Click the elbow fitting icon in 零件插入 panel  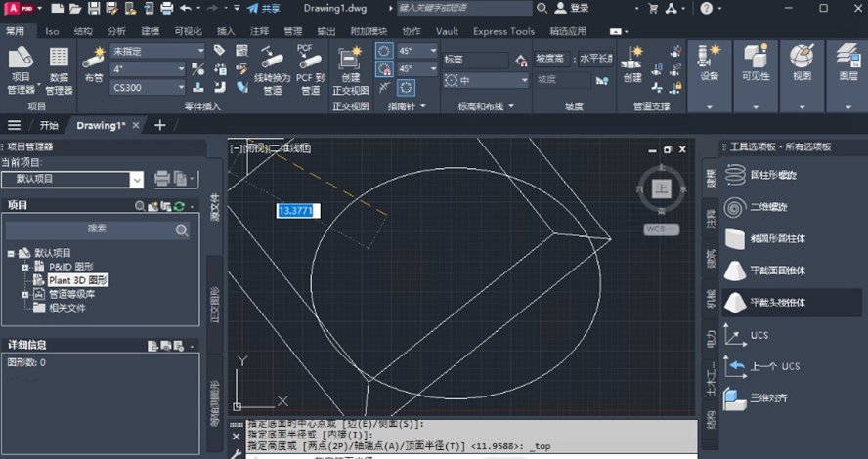[x=220, y=87]
